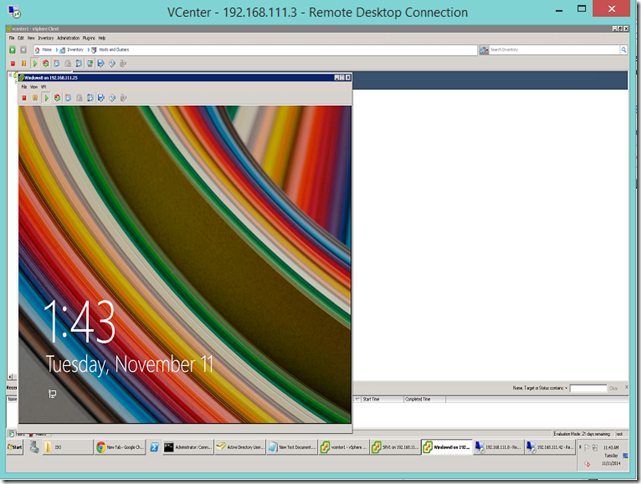Open Active Directory Users taskbar button
Screen dimensions: 641x484
pyautogui.click(x=240, y=447)
